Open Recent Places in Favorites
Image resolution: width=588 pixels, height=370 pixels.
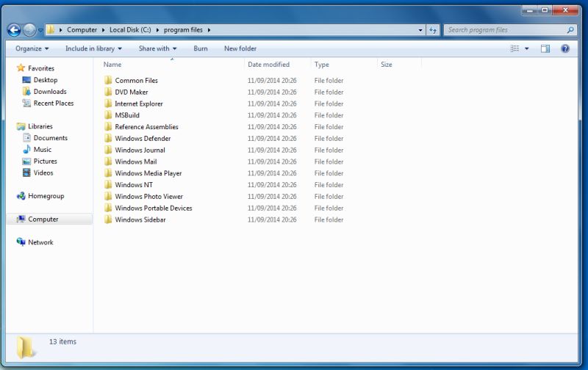54,103
